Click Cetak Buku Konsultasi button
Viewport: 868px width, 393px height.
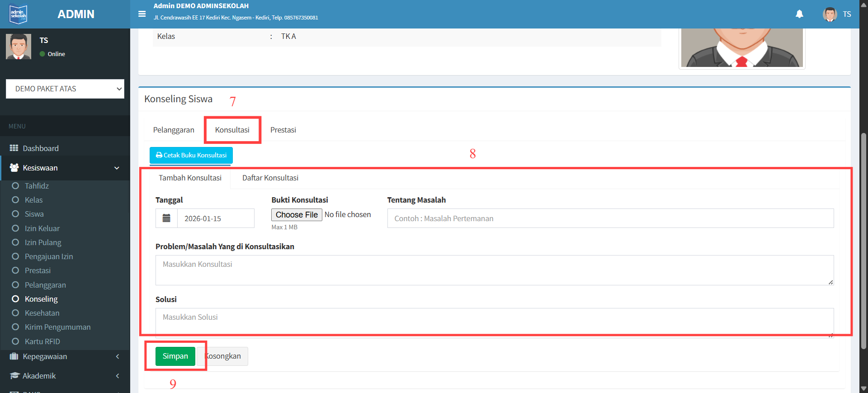(191, 155)
